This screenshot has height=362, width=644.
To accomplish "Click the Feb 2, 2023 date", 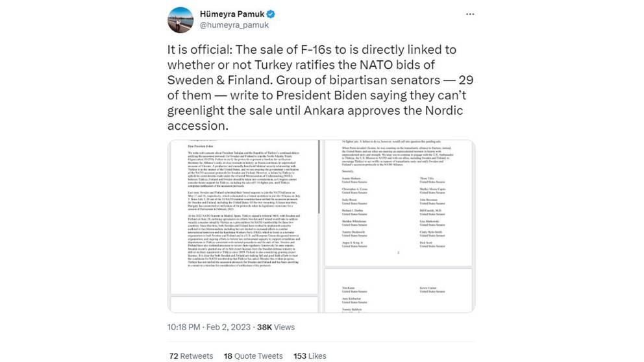I will [227, 327].
